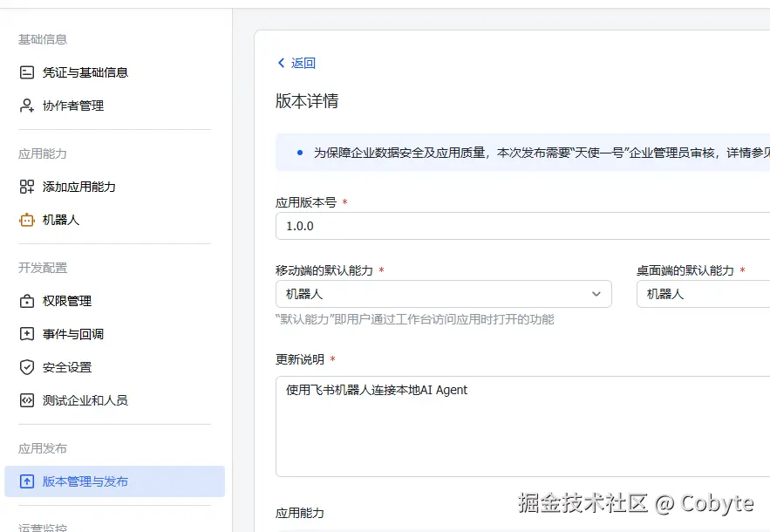This screenshot has height=532, width=770.
Task: Click the collaborator management person icon
Action: pyautogui.click(x=27, y=106)
